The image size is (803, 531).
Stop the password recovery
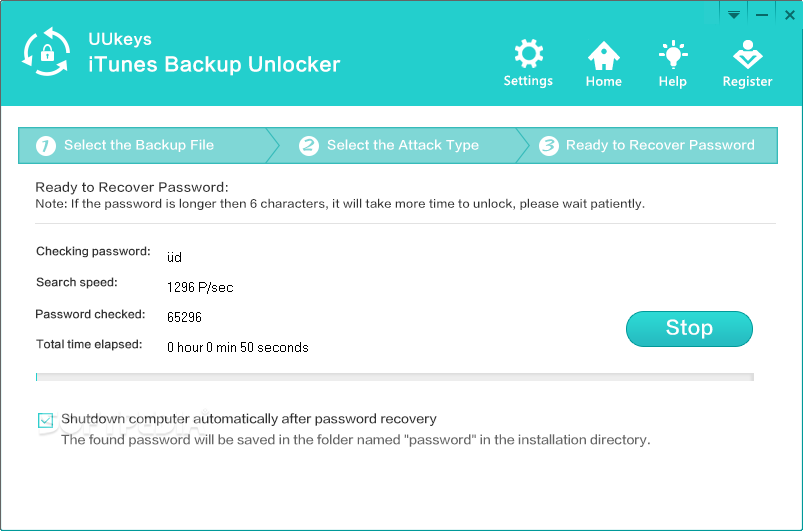click(x=689, y=328)
